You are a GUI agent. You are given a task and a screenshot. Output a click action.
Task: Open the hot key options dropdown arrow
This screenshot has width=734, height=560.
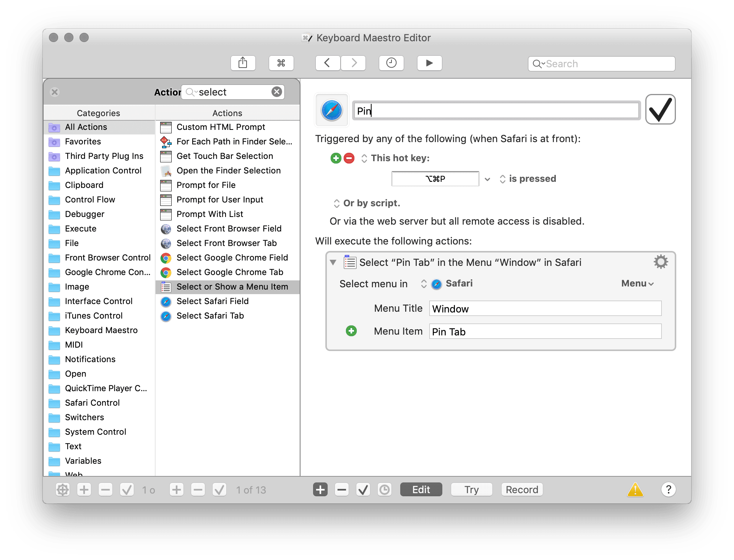coord(487,179)
